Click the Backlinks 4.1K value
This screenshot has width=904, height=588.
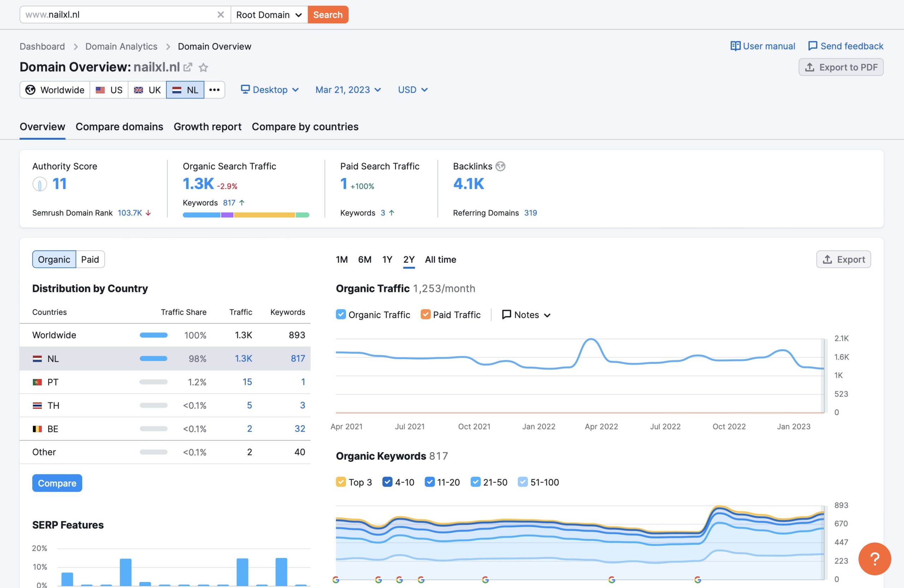click(468, 184)
